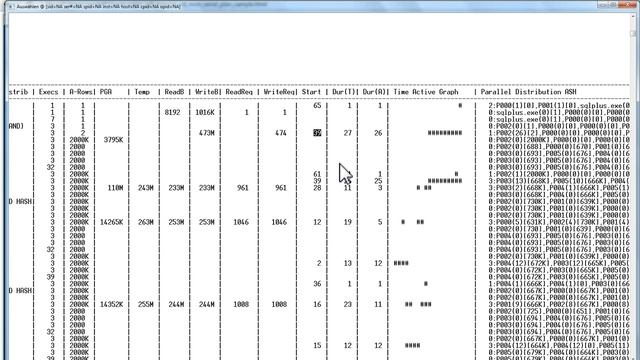640x360 pixels.
Task: Click the '1016K' WriteB value
Action: (205, 112)
